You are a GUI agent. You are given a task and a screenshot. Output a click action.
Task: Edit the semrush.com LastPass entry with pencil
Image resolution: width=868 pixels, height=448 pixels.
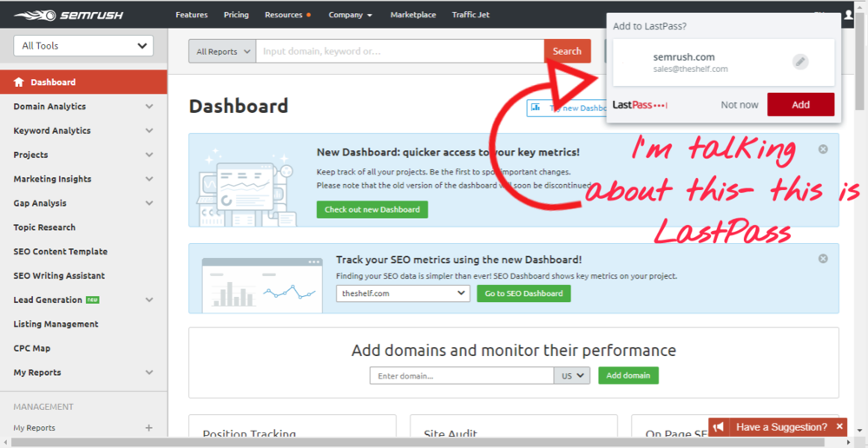tap(800, 62)
